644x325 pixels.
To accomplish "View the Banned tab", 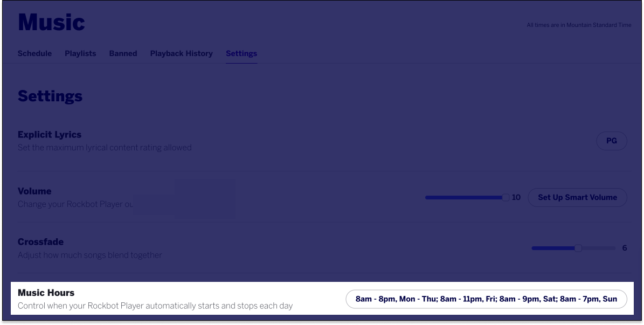I will 123,53.
